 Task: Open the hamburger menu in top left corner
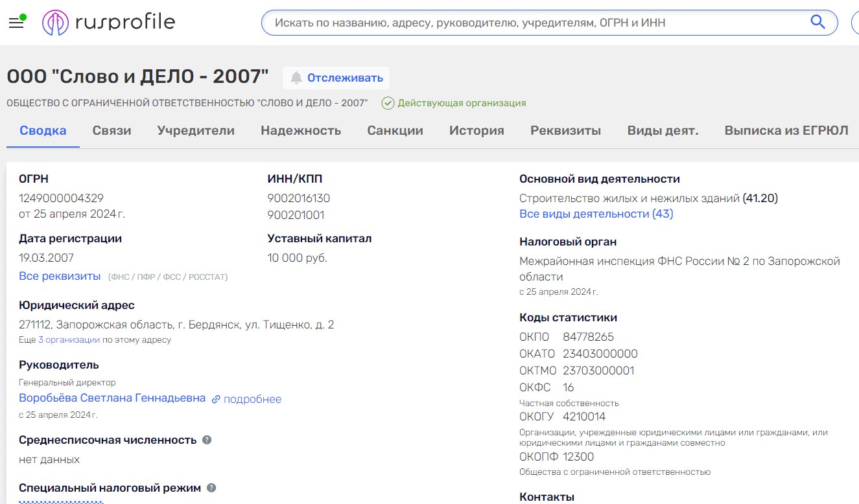(16, 21)
